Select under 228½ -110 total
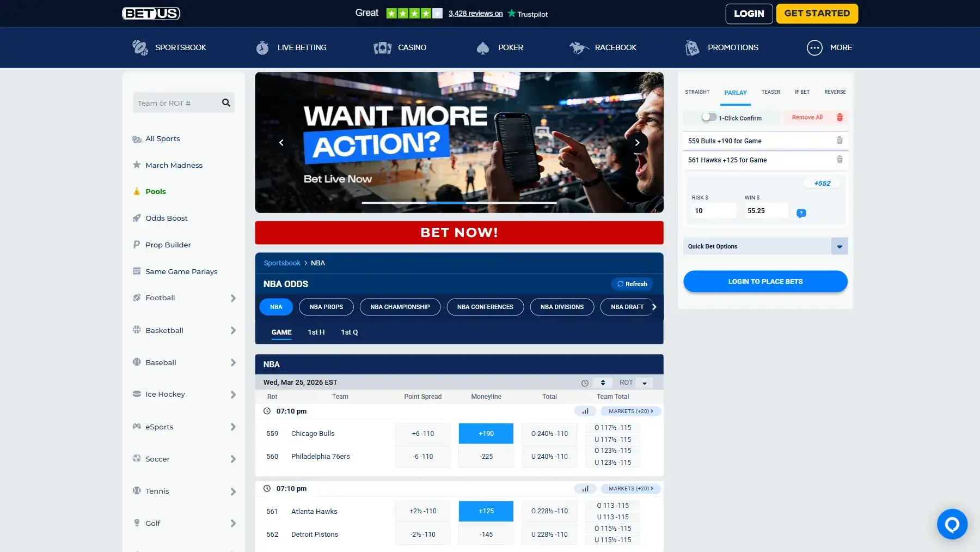 pos(549,535)
